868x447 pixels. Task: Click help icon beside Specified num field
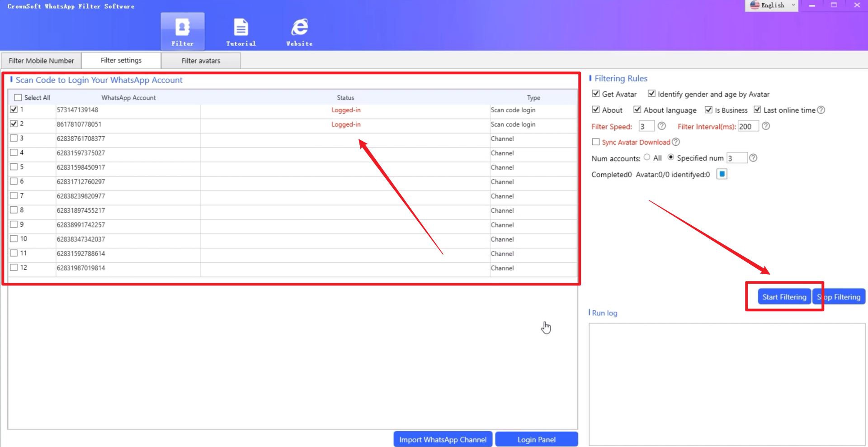753,158
